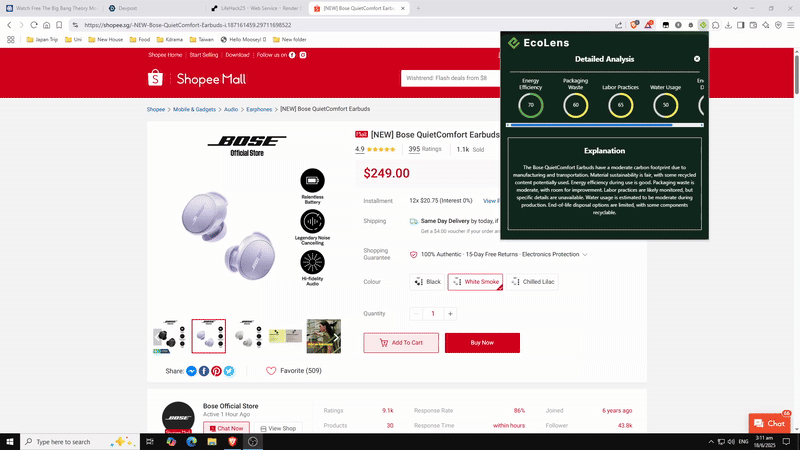Open the Food bookmark folder
The height and width of the screenshot is (450, 800).
click(140, 39)
